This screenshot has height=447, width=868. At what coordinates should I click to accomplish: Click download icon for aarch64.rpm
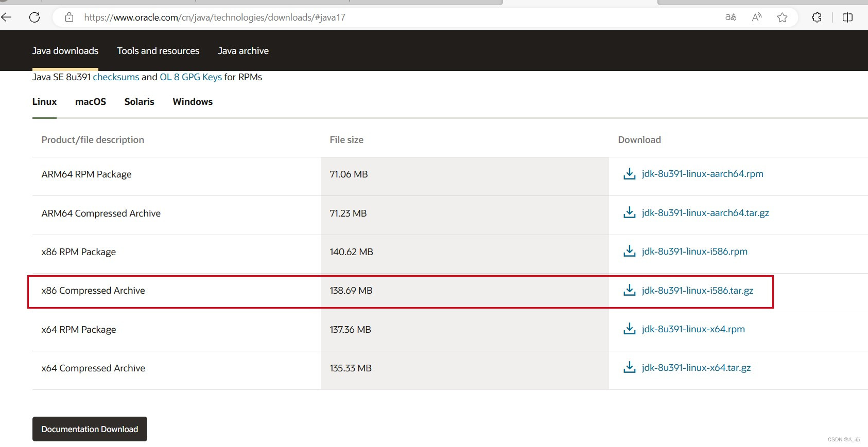click(x=629, y=174)
